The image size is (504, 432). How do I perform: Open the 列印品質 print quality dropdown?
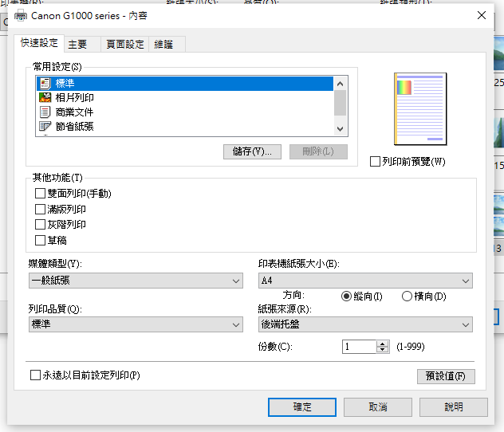(x=136, y=324)
